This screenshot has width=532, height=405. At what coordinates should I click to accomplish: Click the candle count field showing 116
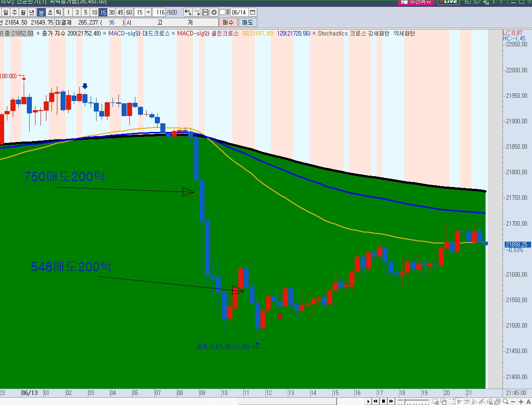159,13
